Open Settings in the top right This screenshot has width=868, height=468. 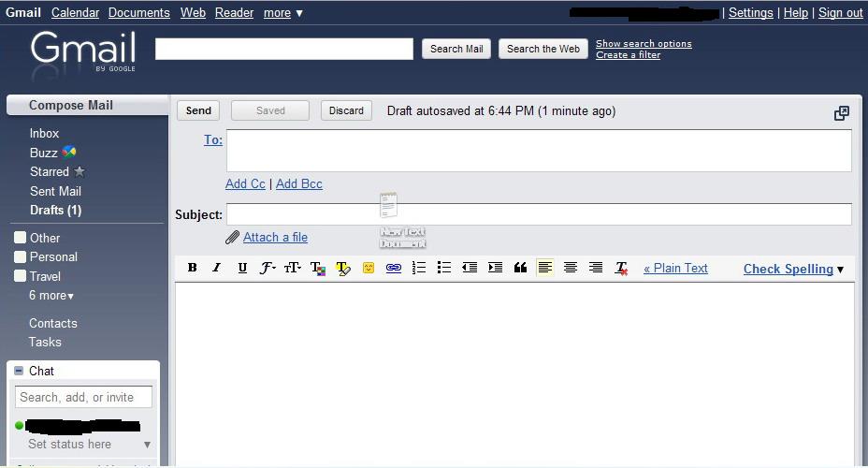pos(751,13)
